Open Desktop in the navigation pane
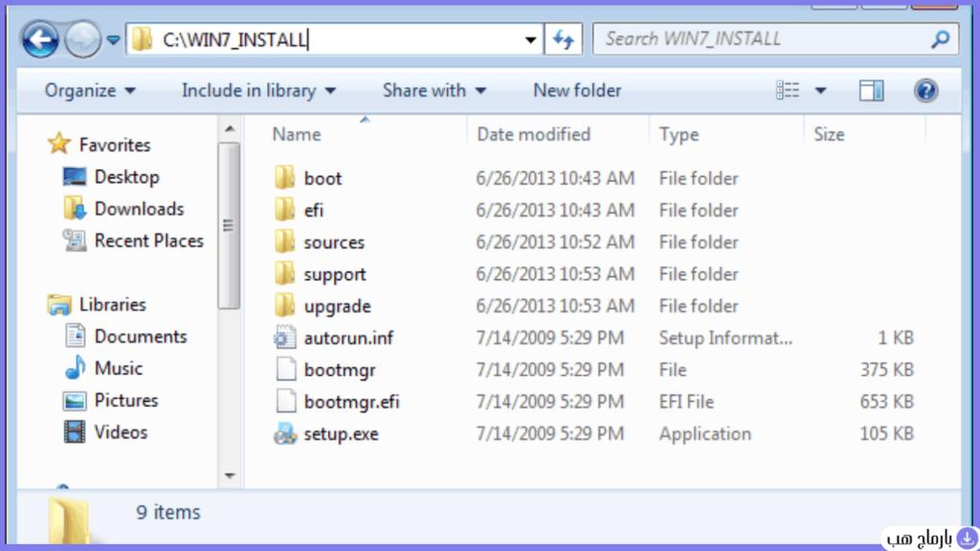 [126, 177]
